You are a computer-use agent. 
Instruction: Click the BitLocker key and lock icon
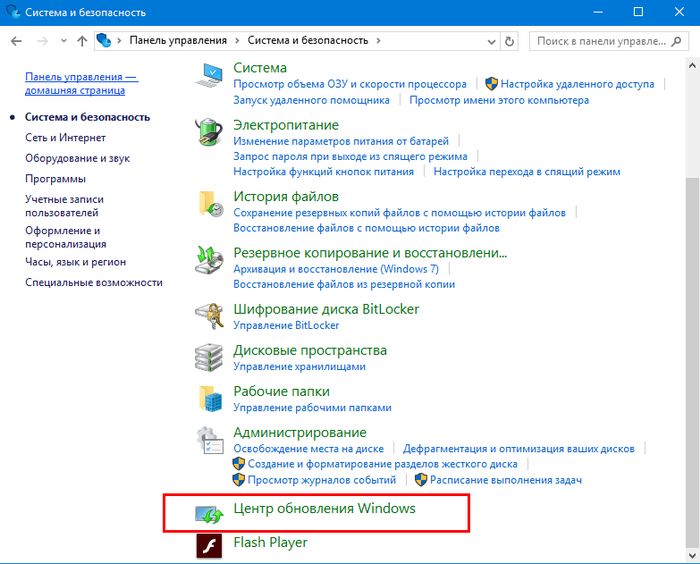[x=210, y=316]
